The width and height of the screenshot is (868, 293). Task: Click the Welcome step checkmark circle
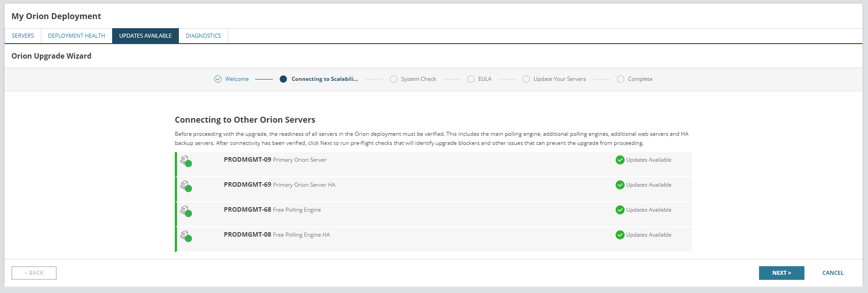(x=218, y=79)
